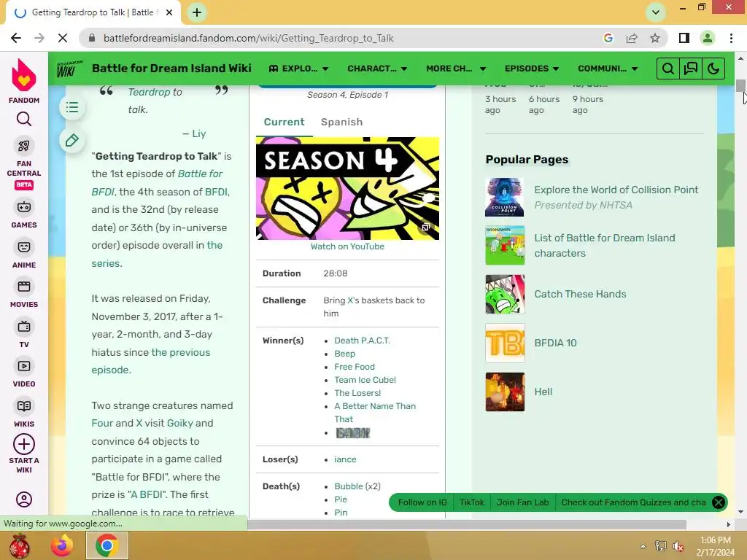The width and height of the screenshot is (747, 560).
Task: Open the Chrome profile avatar
Action: (708, 38)
